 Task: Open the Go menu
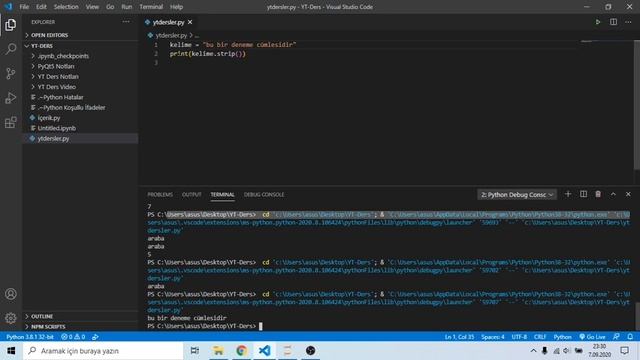(x=110, y=7)
